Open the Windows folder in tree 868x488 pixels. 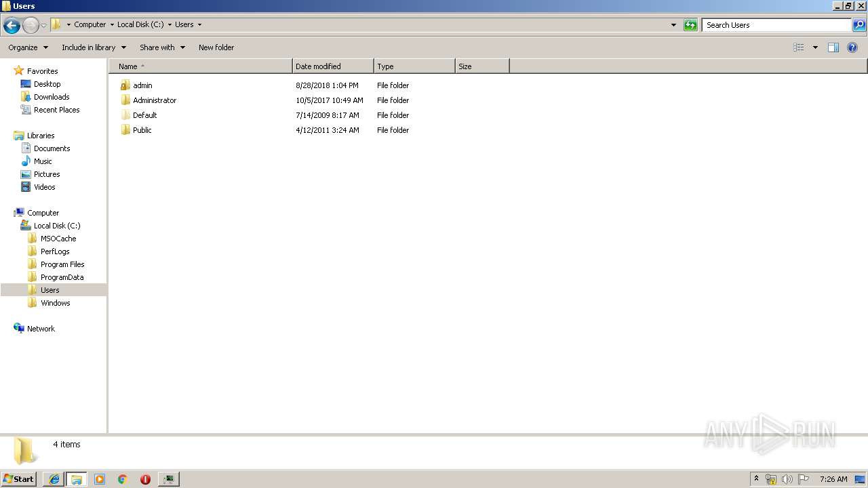[55, 303]
